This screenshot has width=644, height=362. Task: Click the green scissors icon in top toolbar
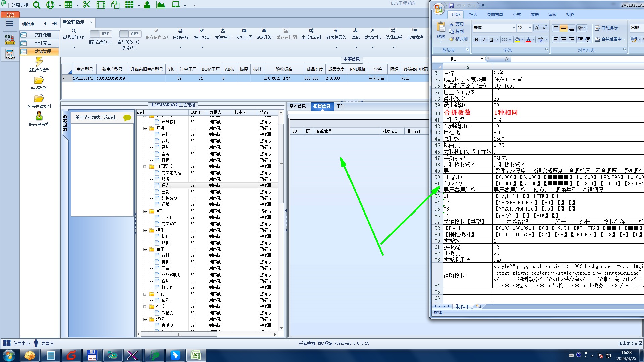pos(87,5)
